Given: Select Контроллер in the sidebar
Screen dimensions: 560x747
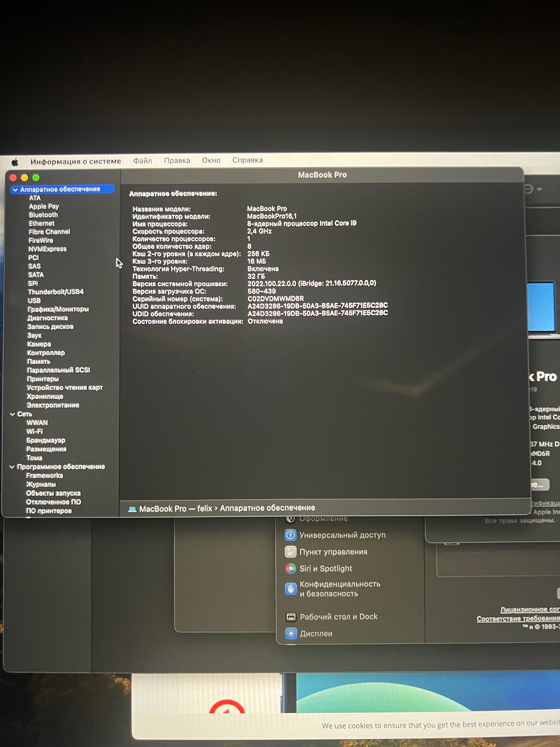Looking at the screenshot, I should click(x=46, y=353).
